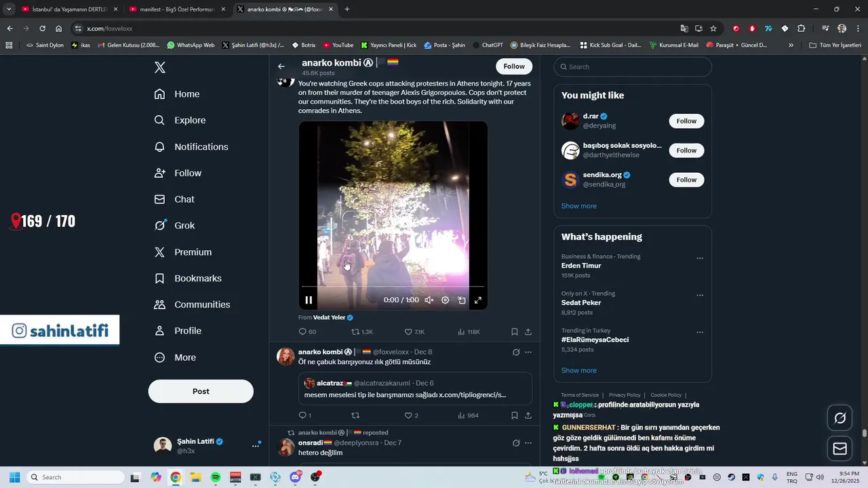
Task: Open Grok in the sidebar
Action: pos(174,226)
